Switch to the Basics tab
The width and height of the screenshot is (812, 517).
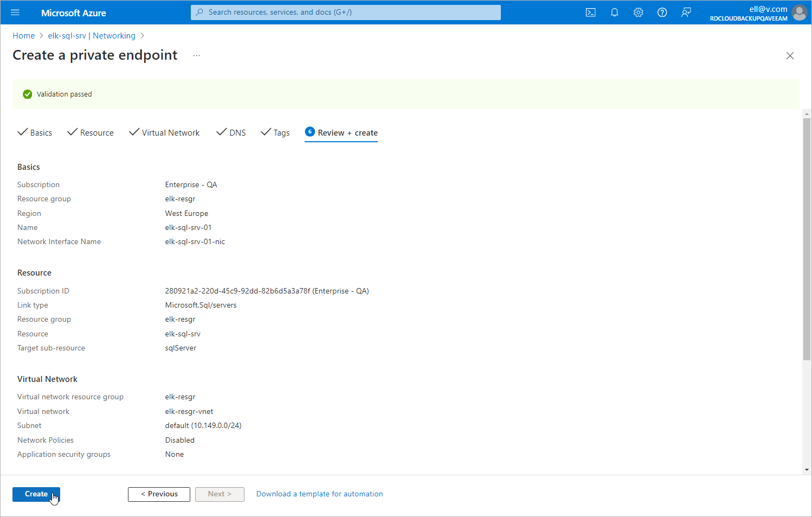35,132
